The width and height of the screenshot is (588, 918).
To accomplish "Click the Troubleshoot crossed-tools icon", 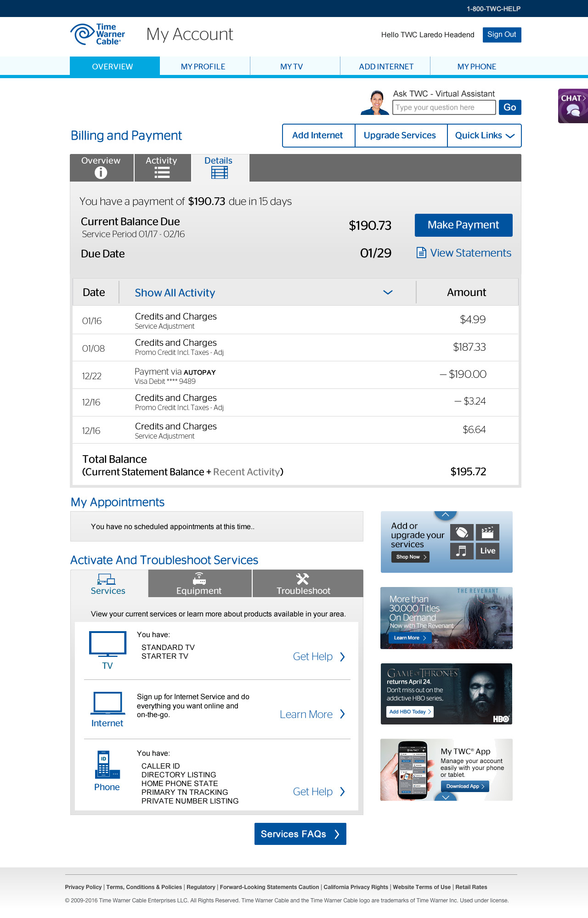I will 303,579.
